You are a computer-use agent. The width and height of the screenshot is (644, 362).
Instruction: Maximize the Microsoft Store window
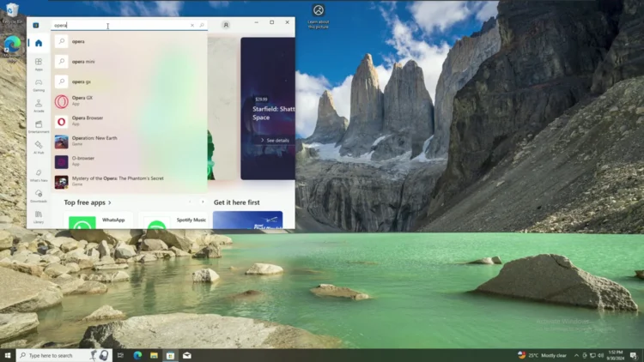[x=272, y=22]
